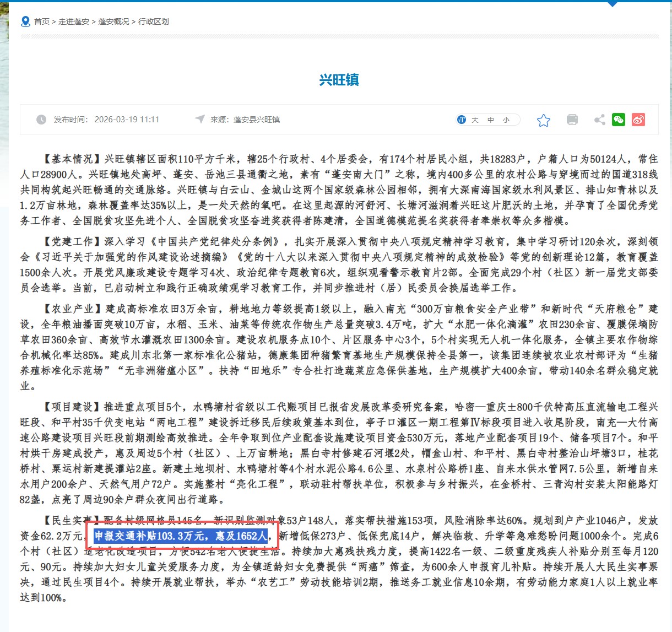Set font size to 中 (medium)
The width and height of the screenshot is (672, 632).
click(491, 120)
